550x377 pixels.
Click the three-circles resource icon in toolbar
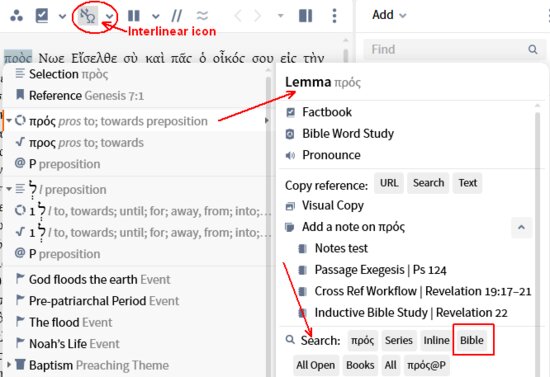[x=16, y=15]
